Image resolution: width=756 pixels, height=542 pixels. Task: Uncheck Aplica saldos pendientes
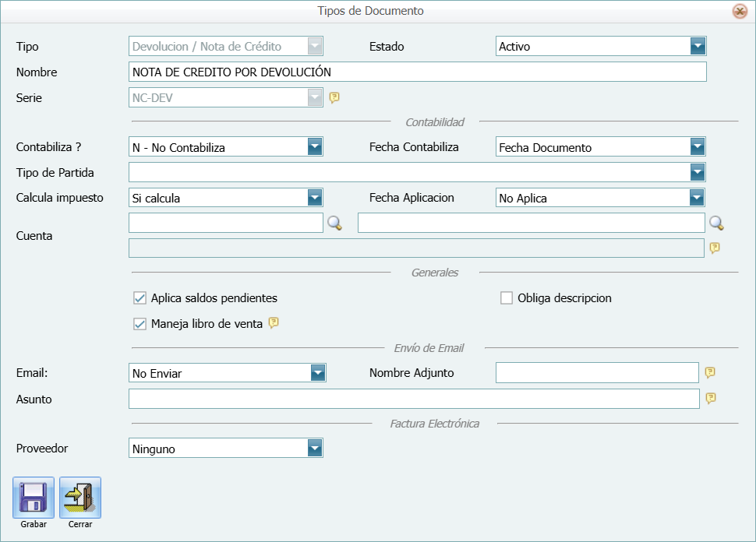(141, 297)
